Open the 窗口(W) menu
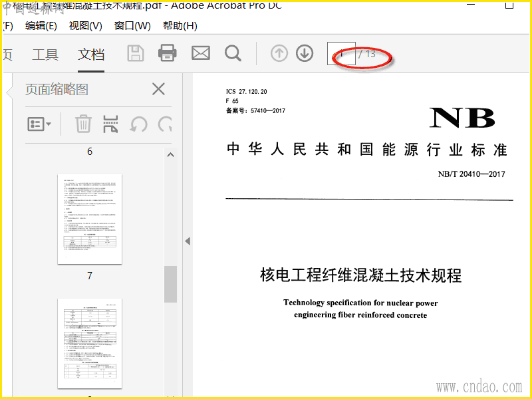The image size is (532, 399). tap(132, 26)
